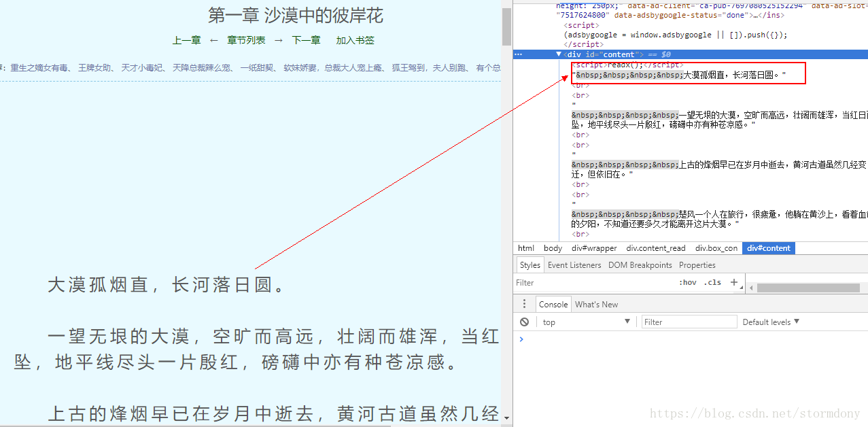Image resolution: width=868 pixels, height=427 pixels.
Task: Click 加入书签 bookmark link
Action: (355, 40)
